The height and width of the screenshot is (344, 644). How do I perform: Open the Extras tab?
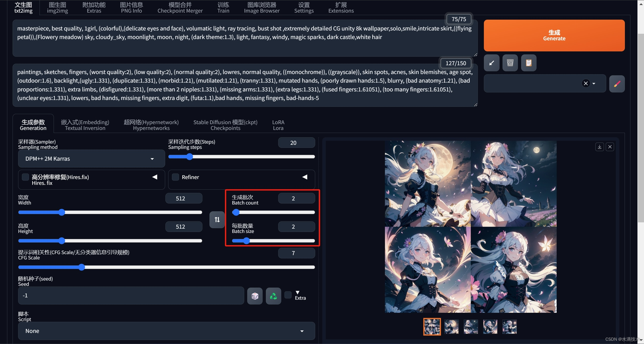tap(94, 8)
